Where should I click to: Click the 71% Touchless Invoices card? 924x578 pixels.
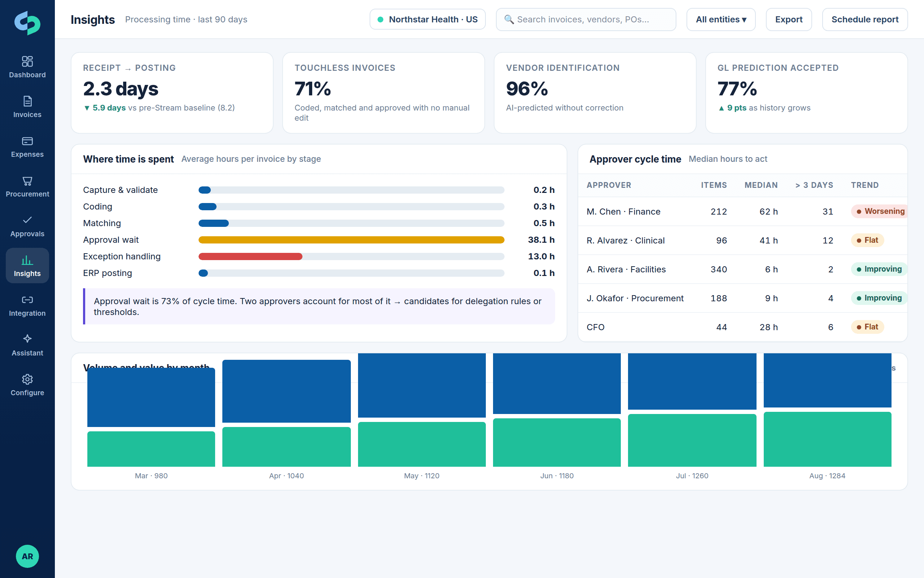click(x=383, y=93)
